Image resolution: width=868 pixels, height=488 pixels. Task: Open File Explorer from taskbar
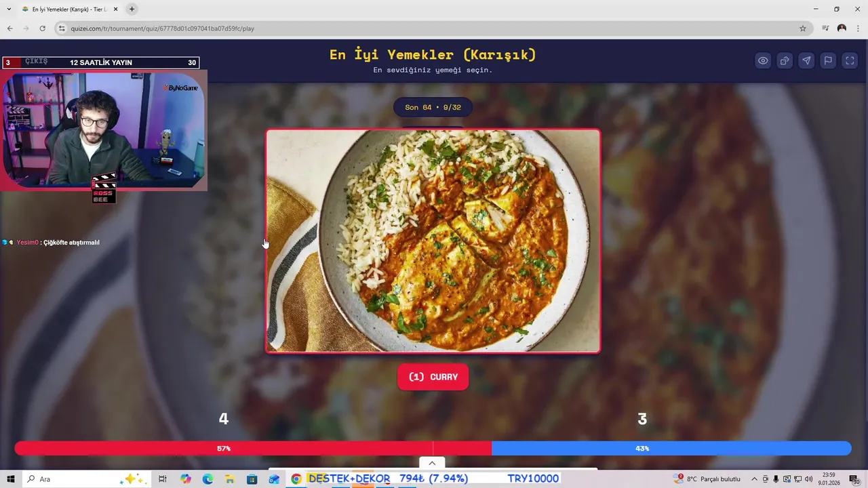click(230, 479)
